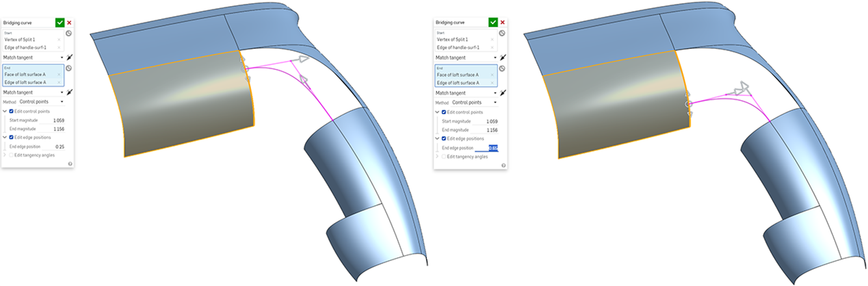Click clock icon beside End in left dialog
The width and height of the screenshot is (868, 286).
69,68
